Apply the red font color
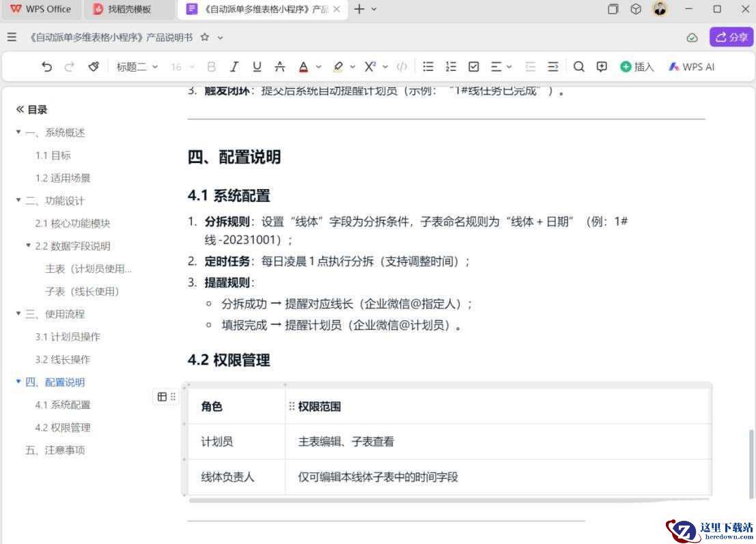The image size is (756, 544). coord(303,66)
